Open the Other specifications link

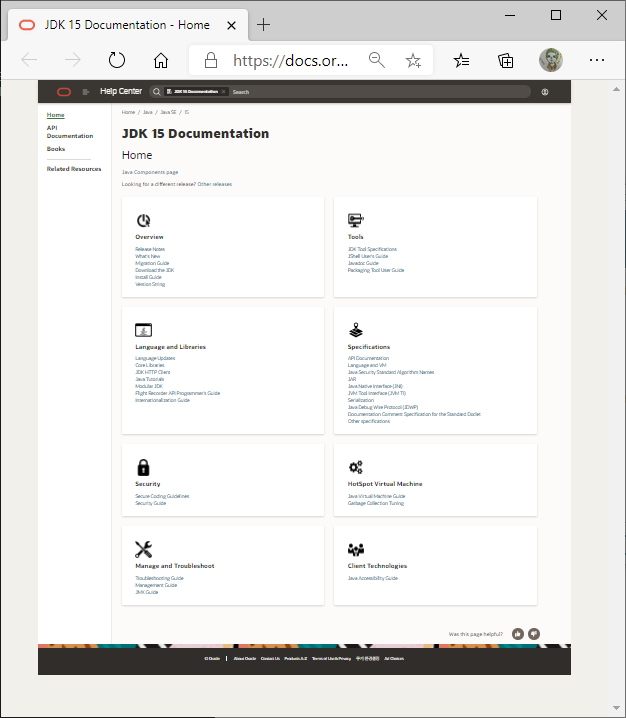[x=369, y=421]
